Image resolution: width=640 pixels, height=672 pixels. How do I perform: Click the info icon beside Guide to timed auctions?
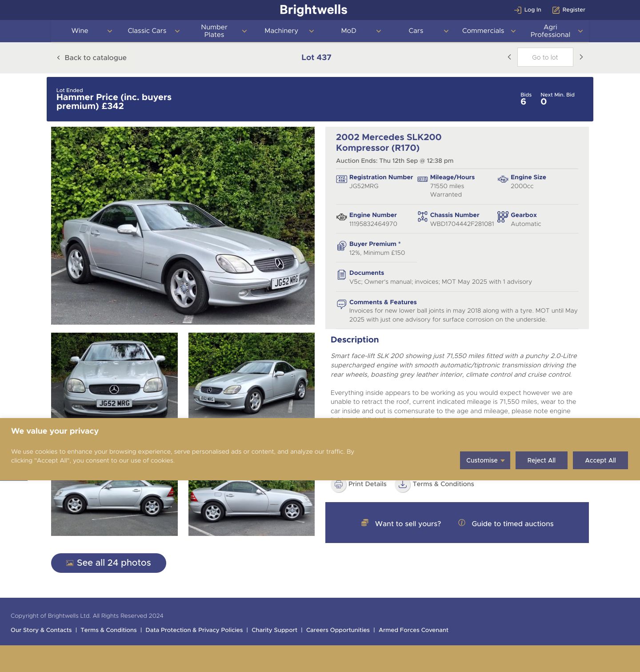coord(462,523)
